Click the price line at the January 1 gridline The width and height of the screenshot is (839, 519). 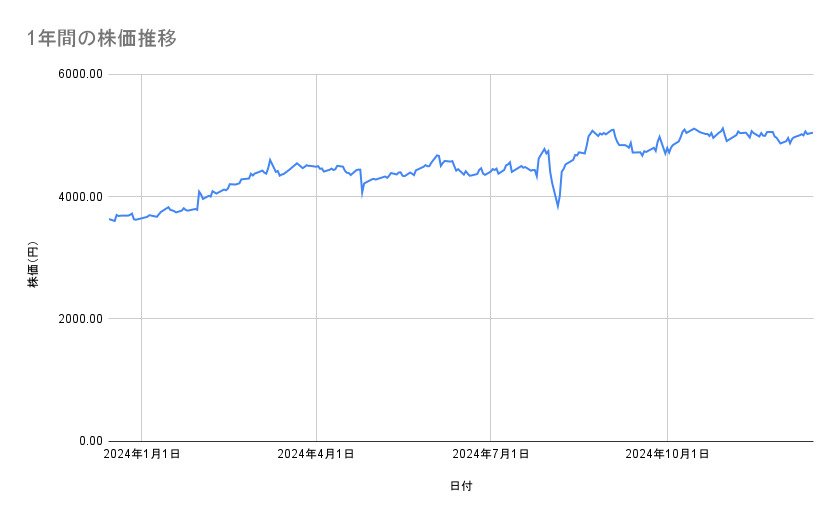[x=142, y=218]
